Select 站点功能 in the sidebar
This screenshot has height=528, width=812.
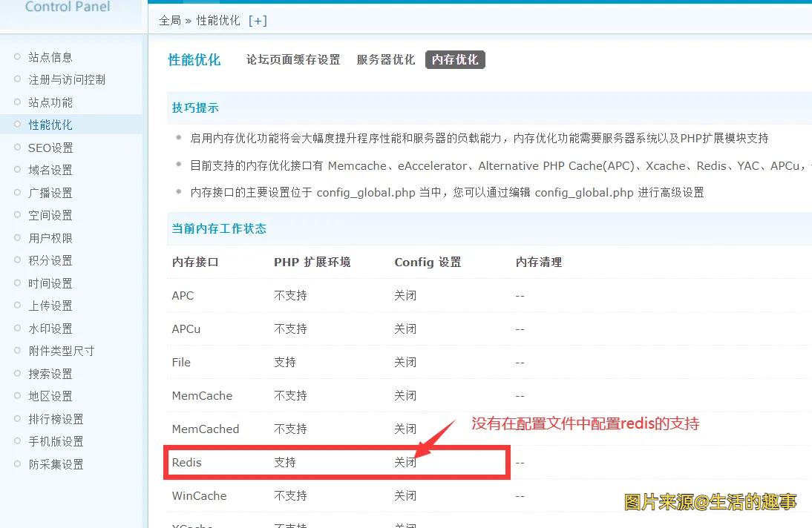point(50,102)
